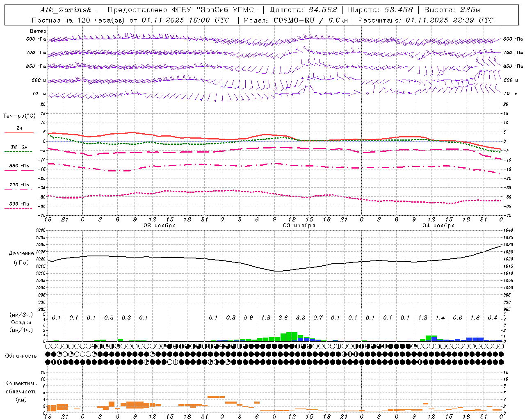This screenshot has width=525, height=420.
Task: Click the 'Облачность' cloud cover label
Action: tap(21, 356)
